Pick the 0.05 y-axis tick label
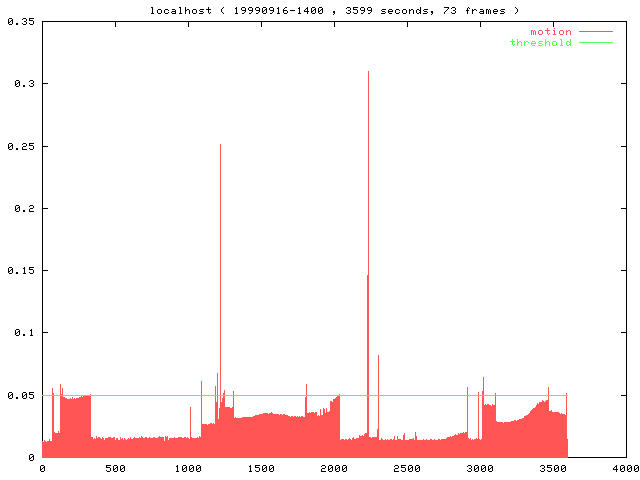The height and width of the screenshot is (480, 640). [19, 395]
